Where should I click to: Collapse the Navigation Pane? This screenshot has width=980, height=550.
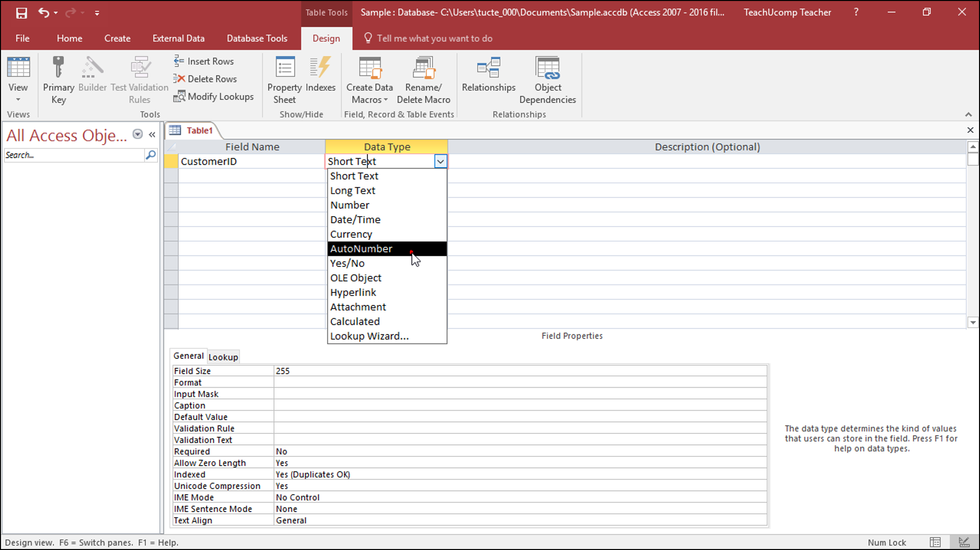click(x=152, y=134)
